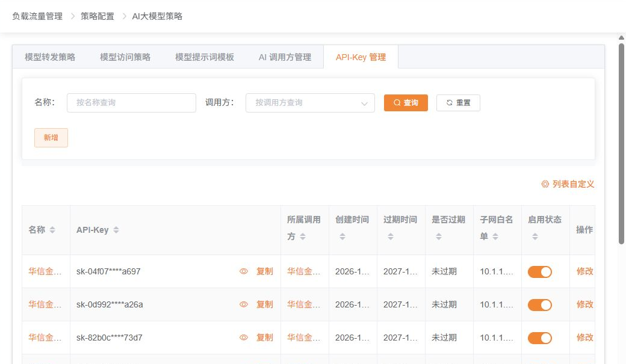The image size is (626, 364).
Task: Show full key for sk-04f07****a697
Action: 244,271
